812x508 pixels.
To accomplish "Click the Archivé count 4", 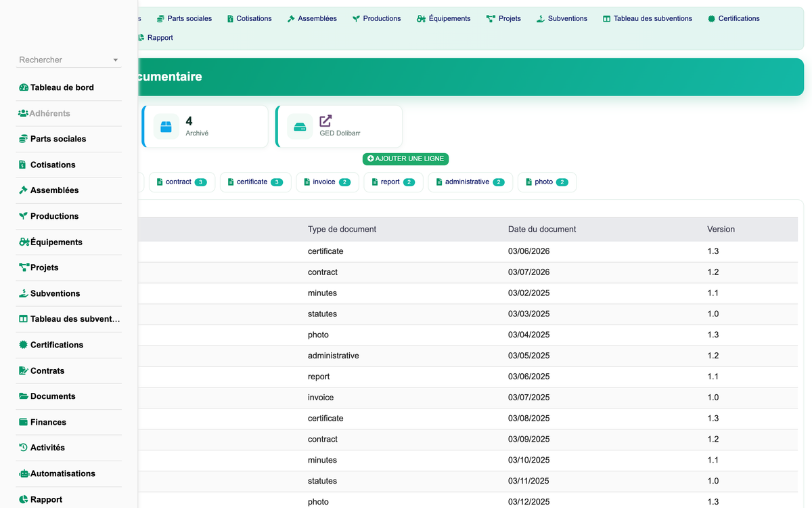I will pyautogui.click(x=189, y=121).
